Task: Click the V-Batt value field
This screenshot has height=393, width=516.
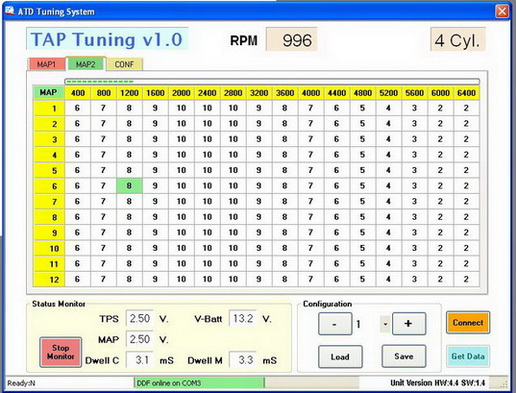Action: click(x=243, y=318)
